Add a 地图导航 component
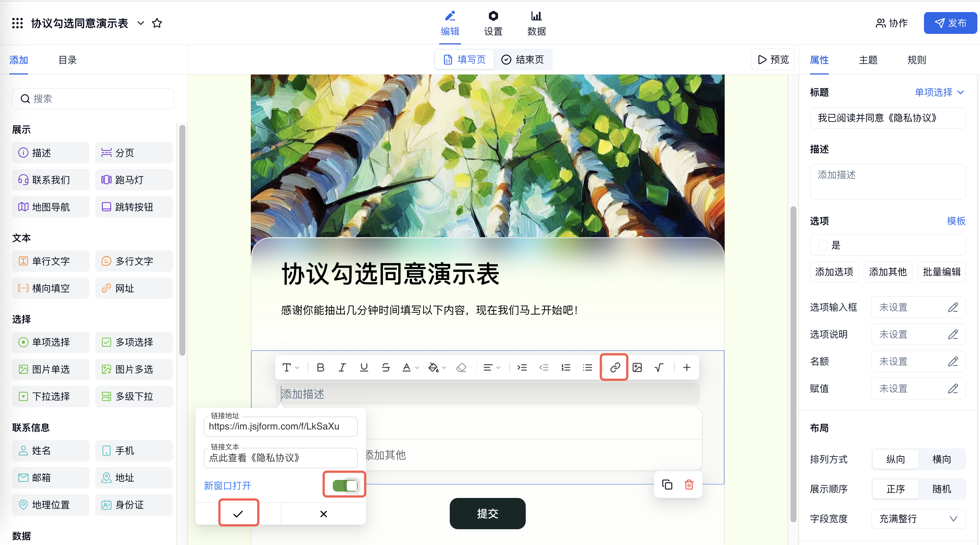 coord(51,207)
